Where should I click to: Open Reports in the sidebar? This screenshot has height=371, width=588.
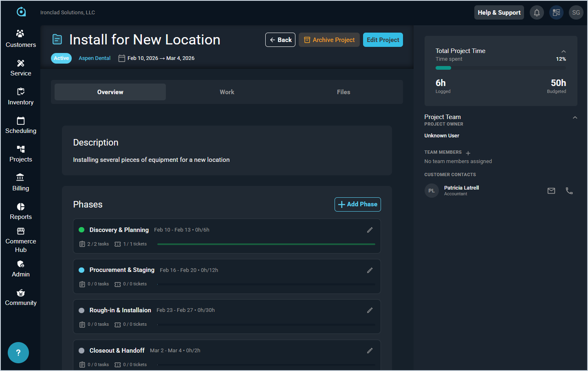point(20,211)
